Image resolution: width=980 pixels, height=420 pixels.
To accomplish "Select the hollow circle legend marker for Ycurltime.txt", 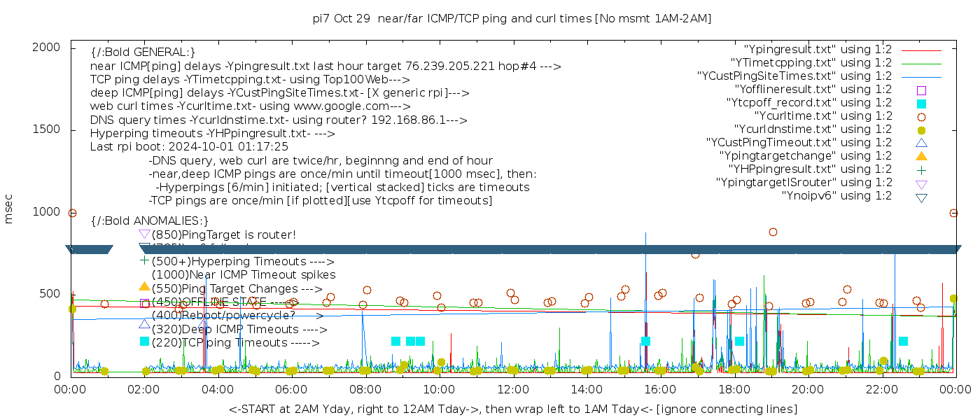I will click(x=921, y=116).
